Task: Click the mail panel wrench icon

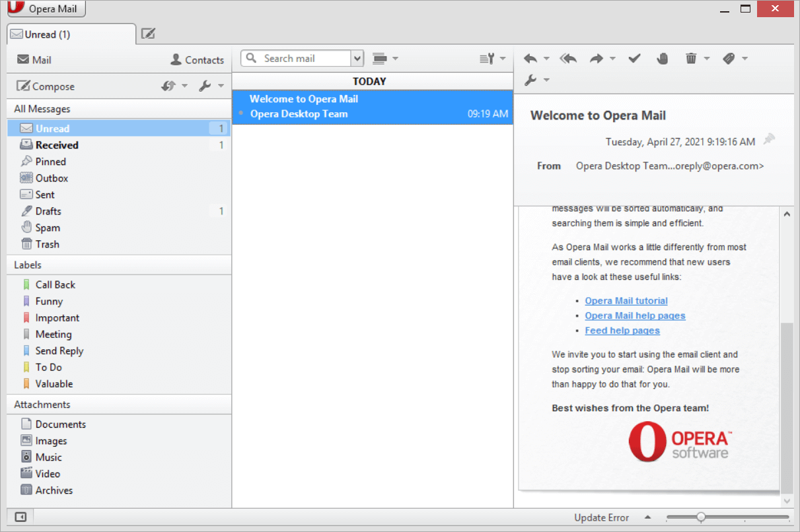Action: [x=205, y=86]
